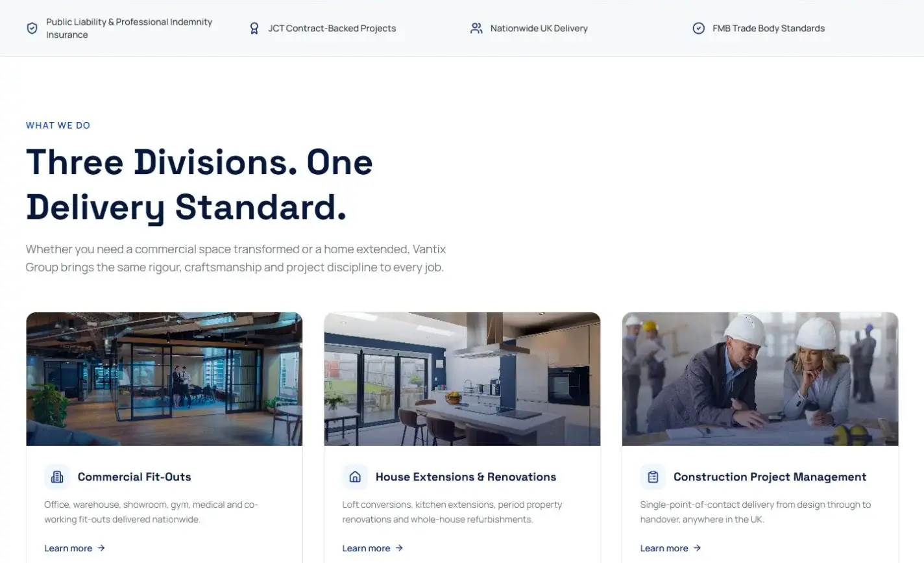Click the 'FMB Trade Body Standards' text
The height and width of the screenshot is (563, 924).
pyautogui.click(x=768, y=29)
